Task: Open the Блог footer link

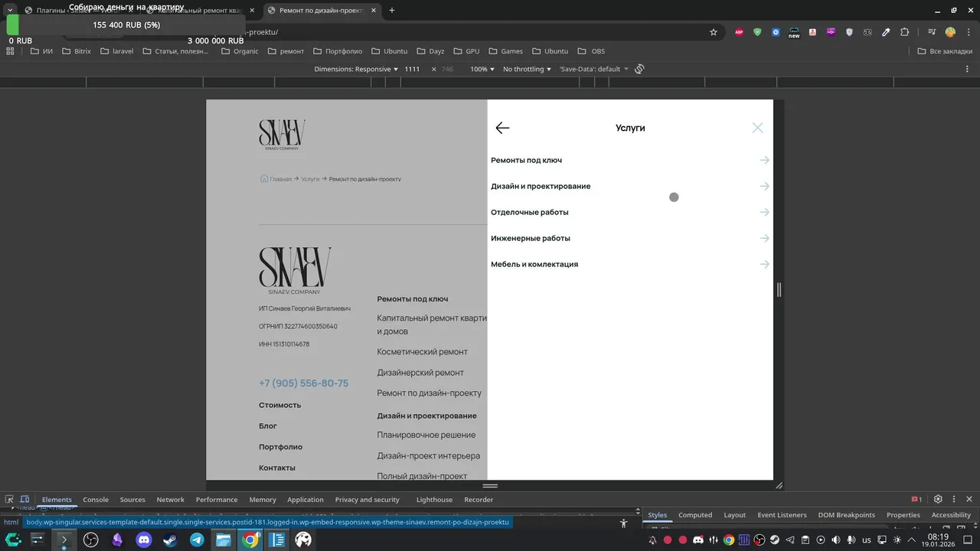Action: pos(268,425)
